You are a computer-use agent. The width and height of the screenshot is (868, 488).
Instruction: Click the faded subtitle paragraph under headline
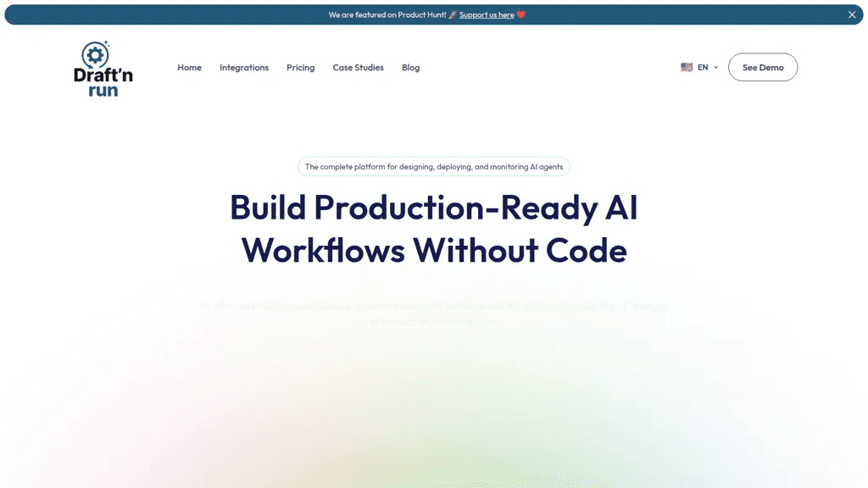(x=434, y=313)
